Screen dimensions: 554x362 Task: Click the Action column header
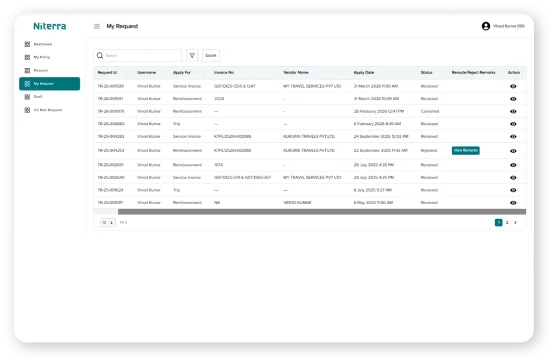pyautogui.click(x=514, y=72)
